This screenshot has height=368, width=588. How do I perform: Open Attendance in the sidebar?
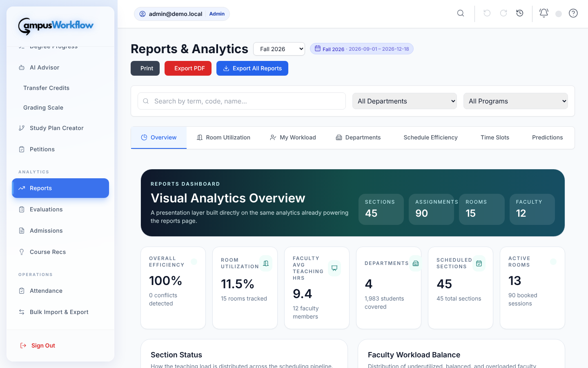click(60, 291)
